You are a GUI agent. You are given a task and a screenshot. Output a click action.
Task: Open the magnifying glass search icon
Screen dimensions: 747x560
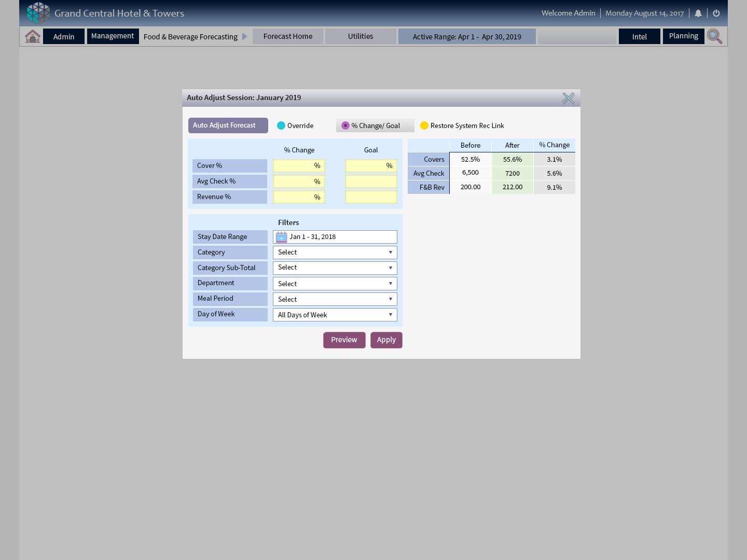[x=714, y=36]
